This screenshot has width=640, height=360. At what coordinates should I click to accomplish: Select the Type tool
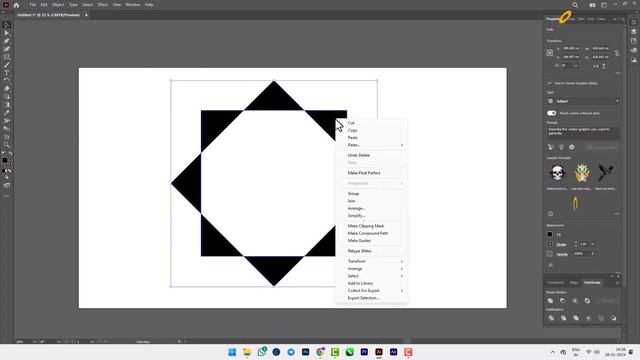[x=7, y=73]
